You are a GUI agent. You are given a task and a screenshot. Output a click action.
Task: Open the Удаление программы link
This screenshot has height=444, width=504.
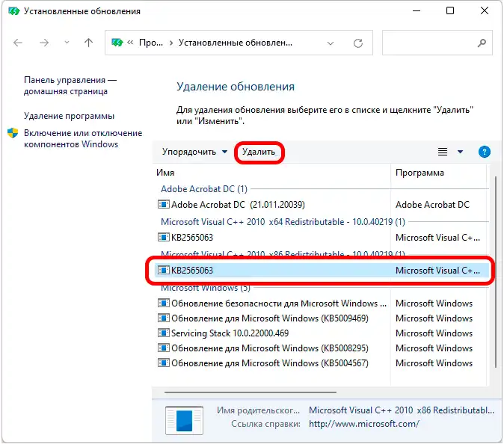(69, 116)
